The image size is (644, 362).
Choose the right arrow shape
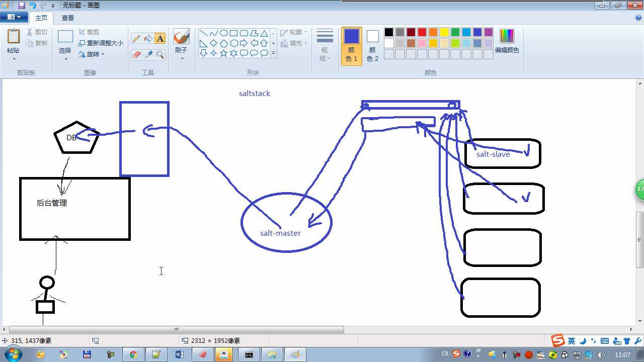tap(244, 43)
